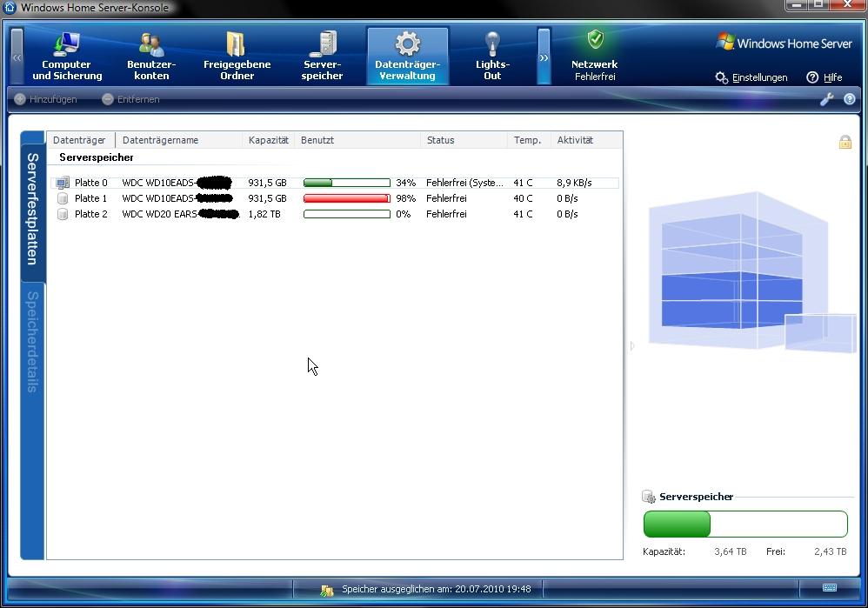This screenshot has width=868, height=608.
Task: Open Einstellungen settings
Action: tap(751, 77)
